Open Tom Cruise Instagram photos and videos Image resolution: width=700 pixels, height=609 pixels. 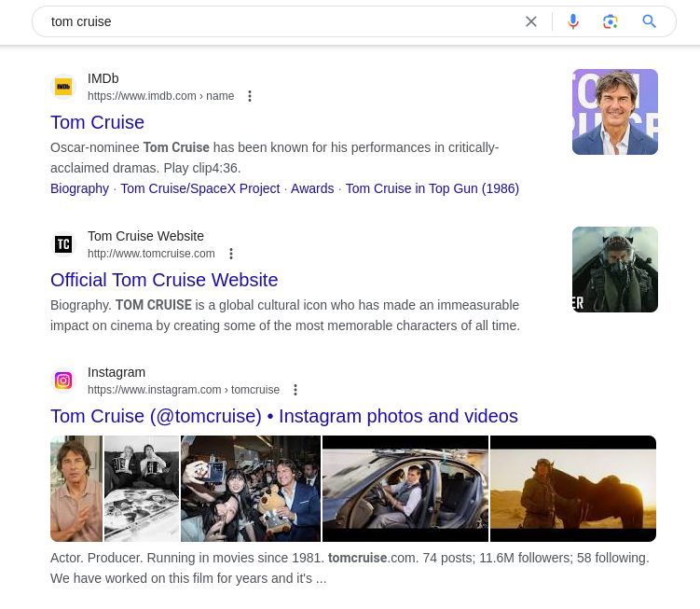tap(283, 416)
